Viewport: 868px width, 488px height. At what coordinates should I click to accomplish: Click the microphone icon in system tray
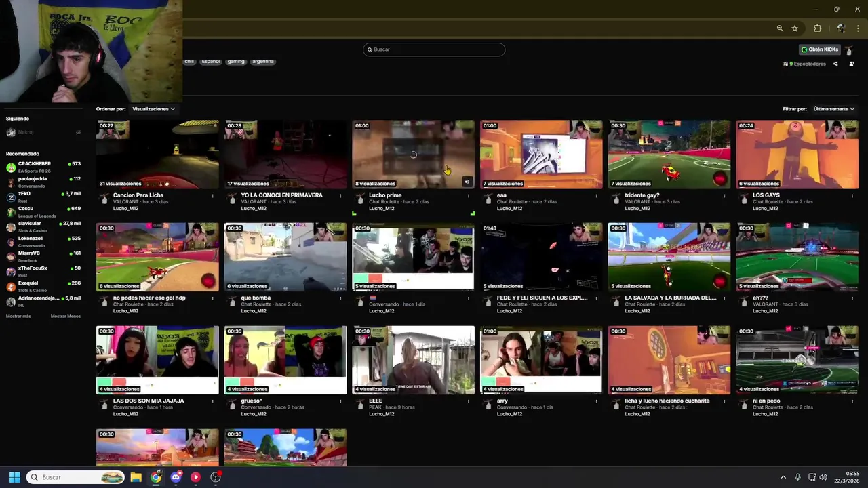[x=797, y=477]
